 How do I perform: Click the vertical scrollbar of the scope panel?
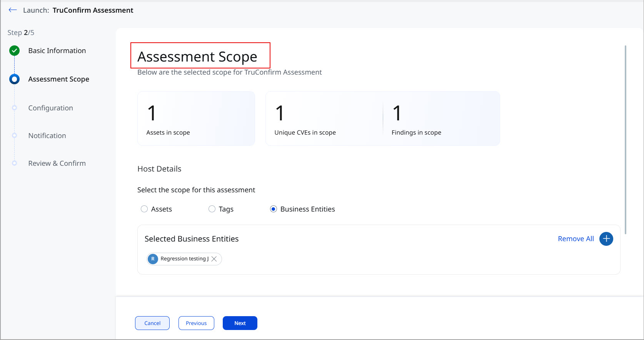(x=626, y=140)
